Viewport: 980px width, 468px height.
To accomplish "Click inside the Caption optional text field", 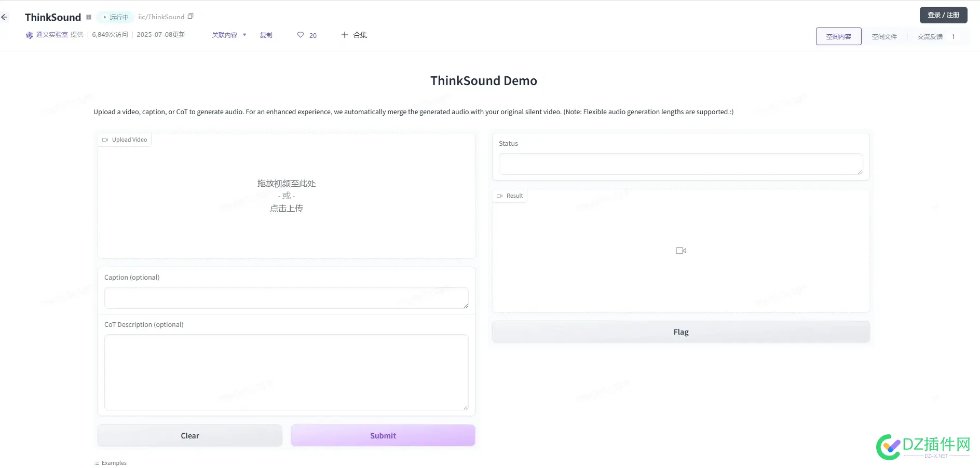I will pos(286,298).
